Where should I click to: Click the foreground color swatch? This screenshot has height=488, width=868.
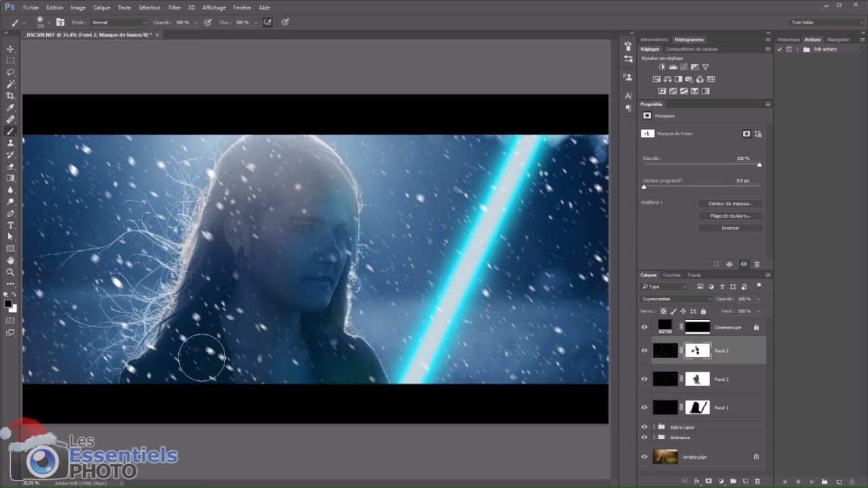pyautogui.click(x=8, y=304)
